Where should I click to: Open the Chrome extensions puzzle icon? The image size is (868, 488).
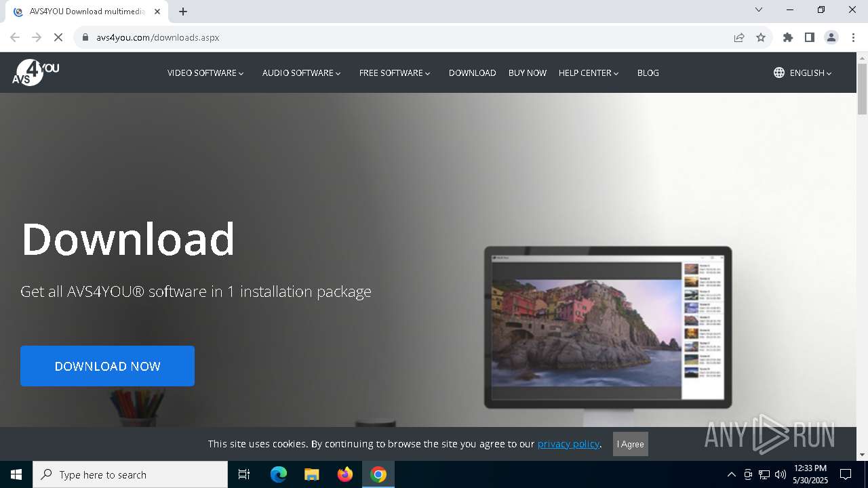pos(788,37)
